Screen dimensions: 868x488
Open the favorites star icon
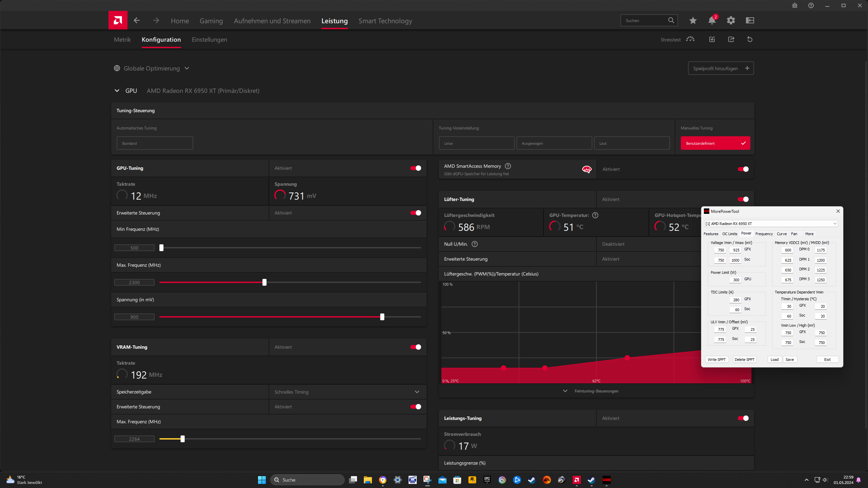click(693, 20)
